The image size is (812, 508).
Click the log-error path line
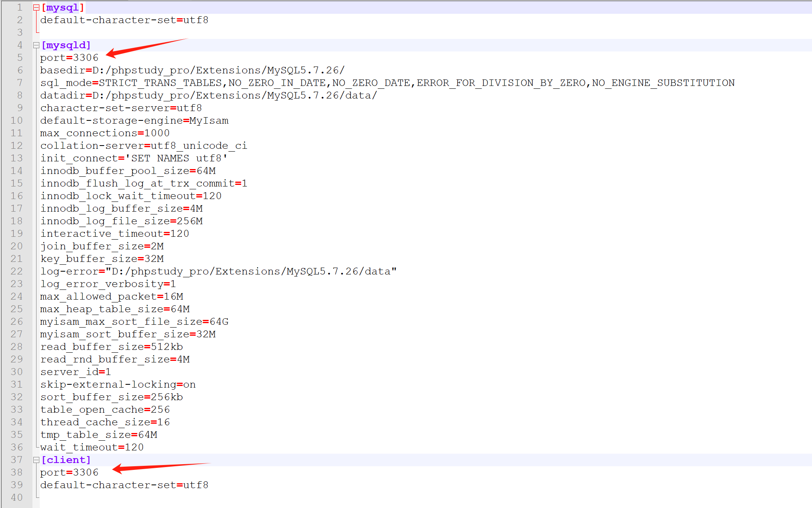pos(218,271)
